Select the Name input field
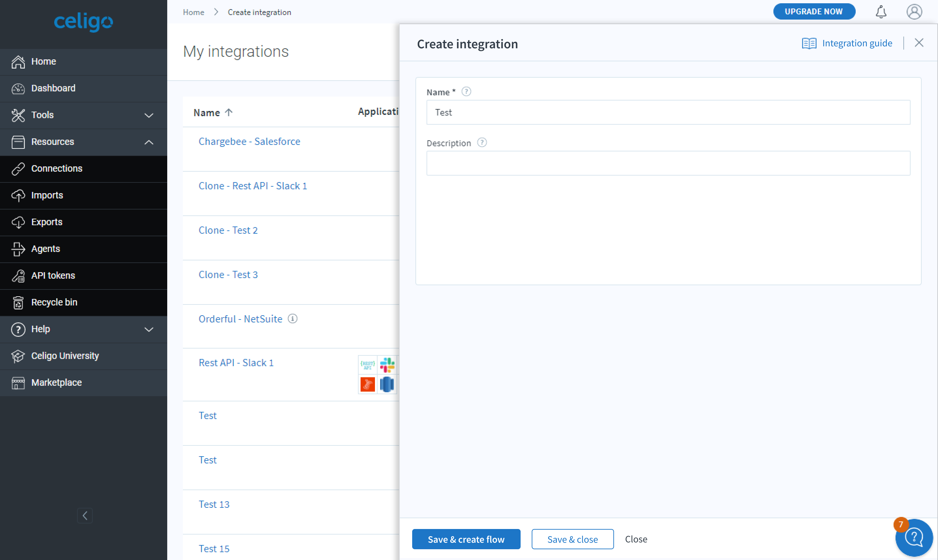This screenshot has width=938, height=560. pos(668,112)
